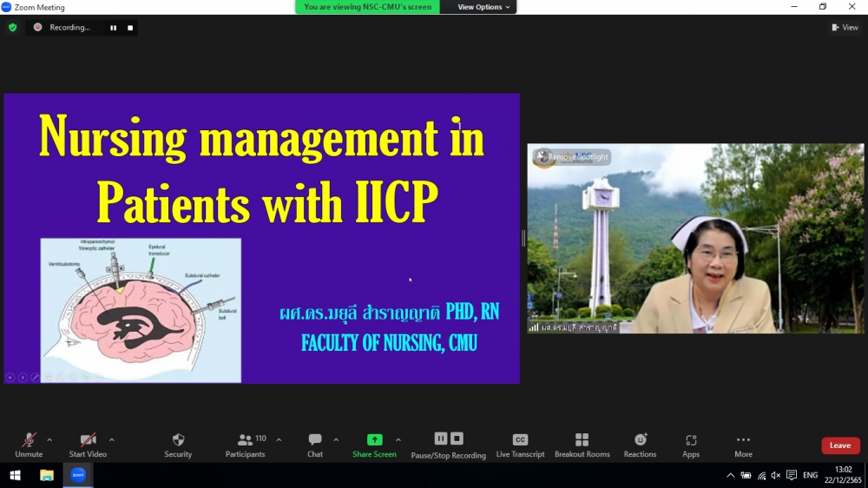
Task: Start video camera
Action: click(88, 445)
